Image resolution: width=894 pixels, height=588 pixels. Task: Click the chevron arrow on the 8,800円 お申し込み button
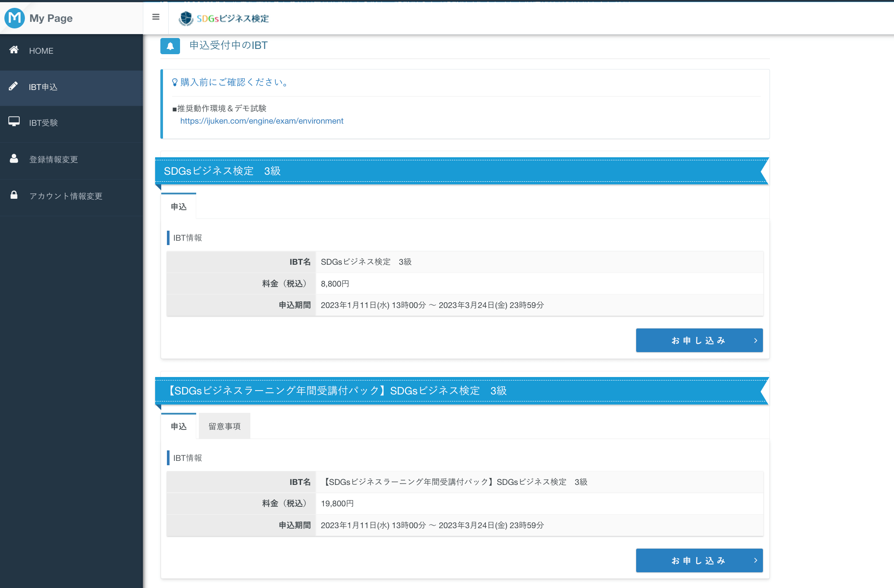tap(755, 341)
